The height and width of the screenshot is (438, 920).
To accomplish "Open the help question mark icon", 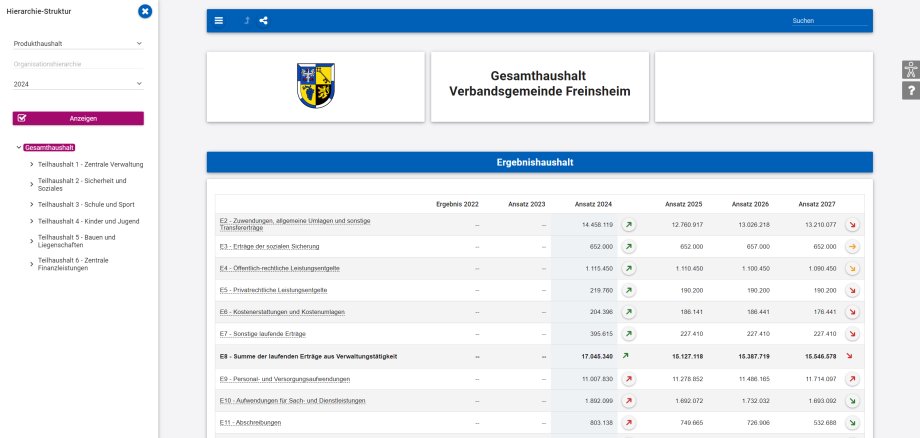I will click(x=911, y=90).
